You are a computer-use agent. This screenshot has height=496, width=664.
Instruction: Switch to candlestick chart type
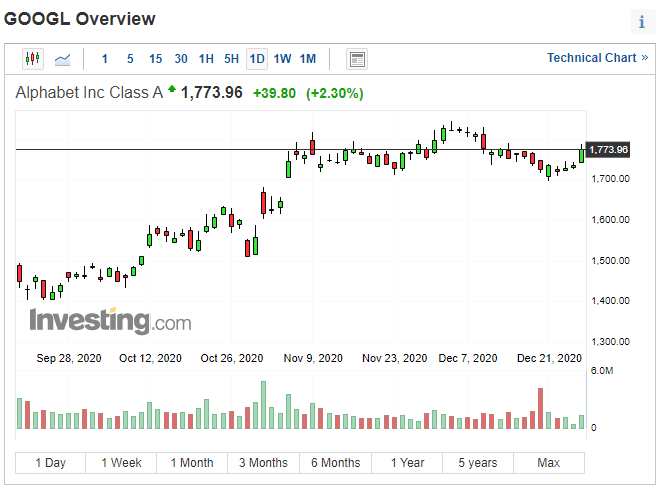(33, 58)
